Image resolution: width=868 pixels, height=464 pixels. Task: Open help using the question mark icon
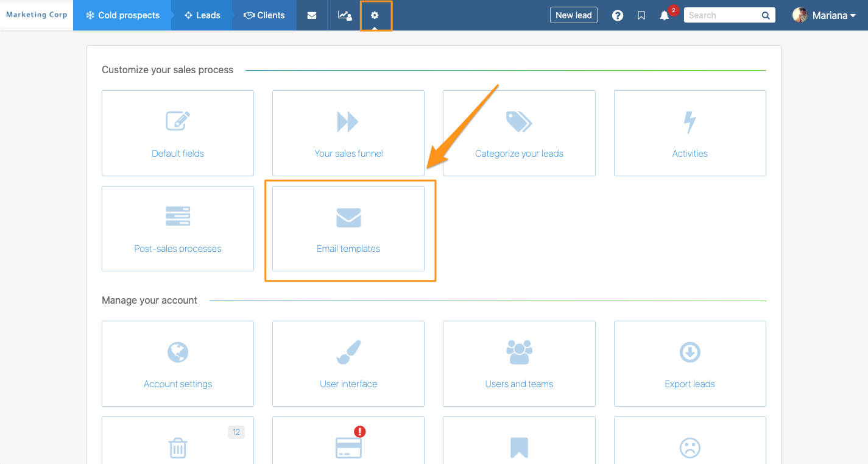(617, 15)
